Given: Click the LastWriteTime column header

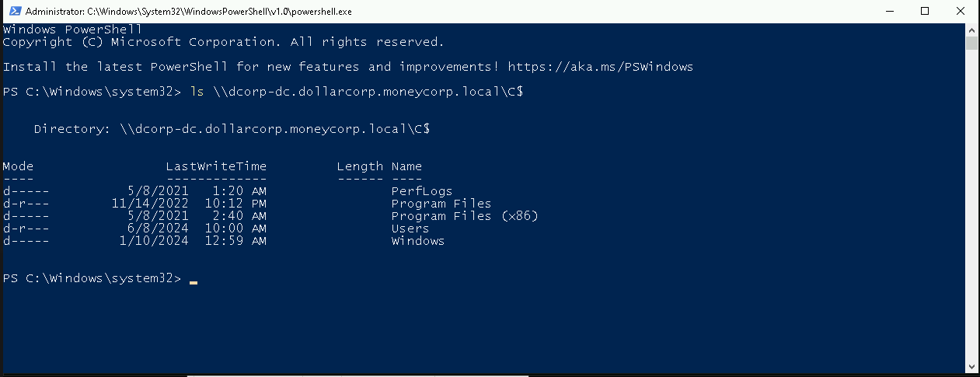Looking at the screenshot, I should point(215,166).
